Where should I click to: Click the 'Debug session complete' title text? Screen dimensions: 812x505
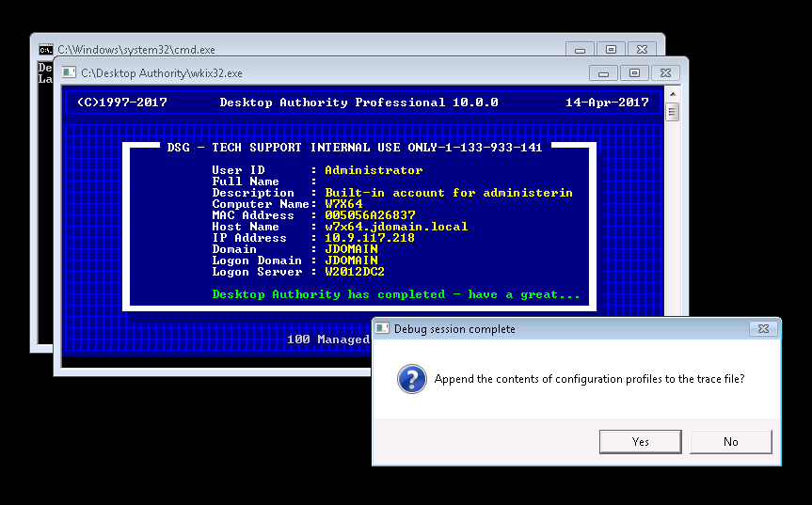pos(454,329)
